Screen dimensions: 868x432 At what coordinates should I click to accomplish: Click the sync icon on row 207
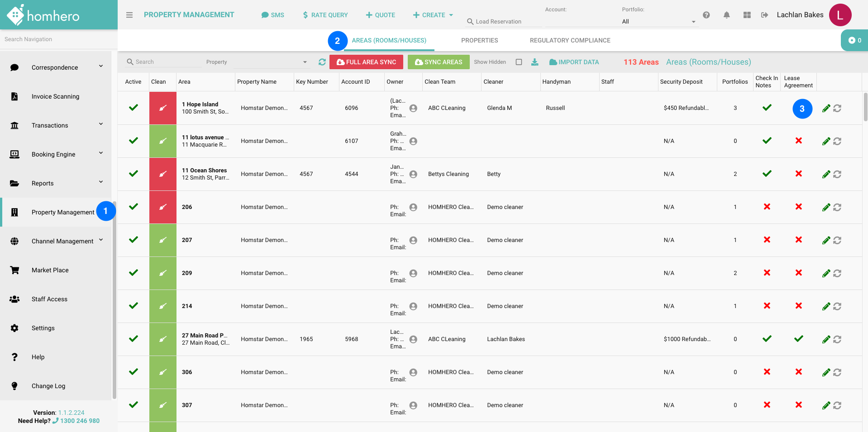coord(837,240)
